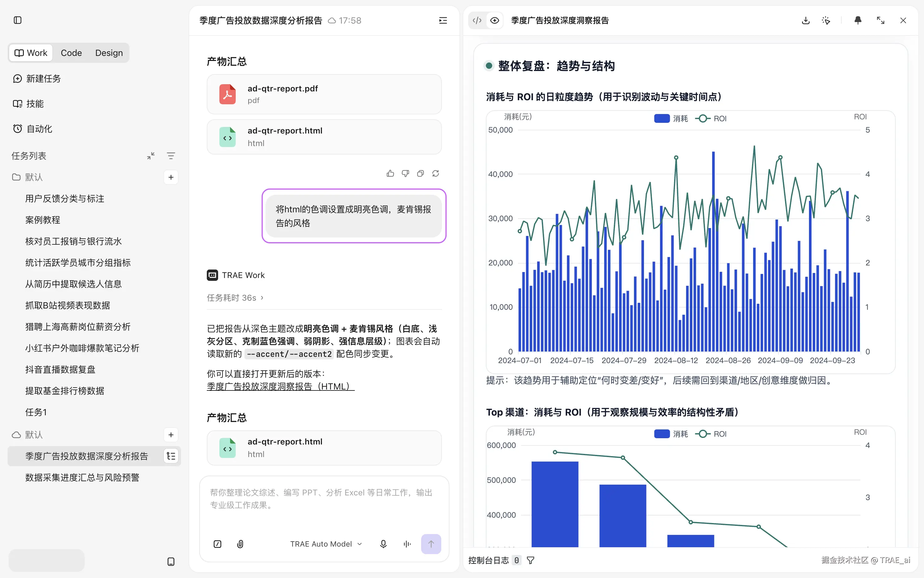Click the thumbs up feedback icon
This screenshot has width=924, height=578.
click(x=390, y=173)
